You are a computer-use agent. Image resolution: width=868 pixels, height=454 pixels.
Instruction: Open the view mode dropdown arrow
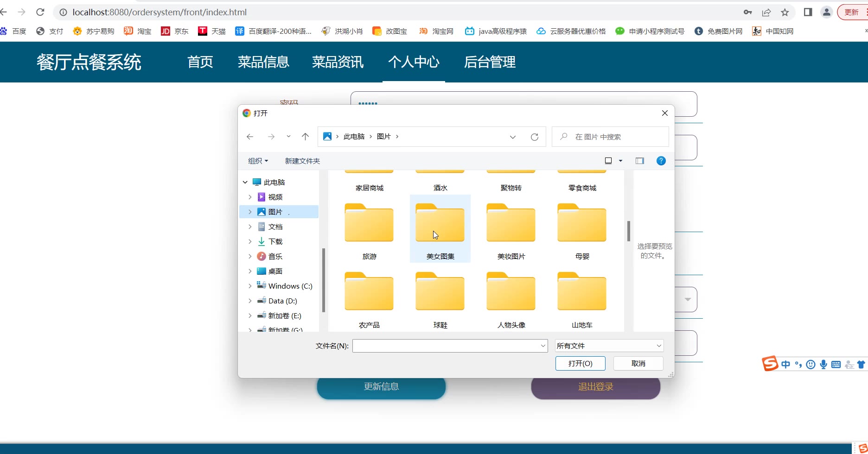620,161
